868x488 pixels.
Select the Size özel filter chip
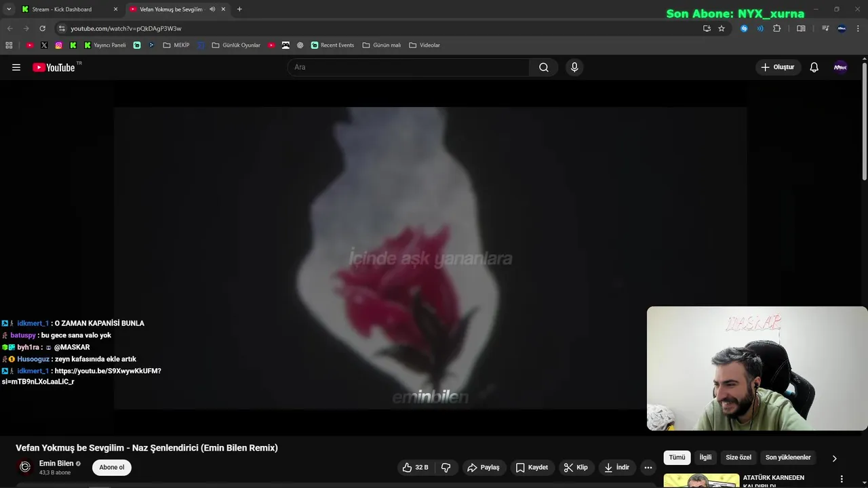tap(738, 457)
